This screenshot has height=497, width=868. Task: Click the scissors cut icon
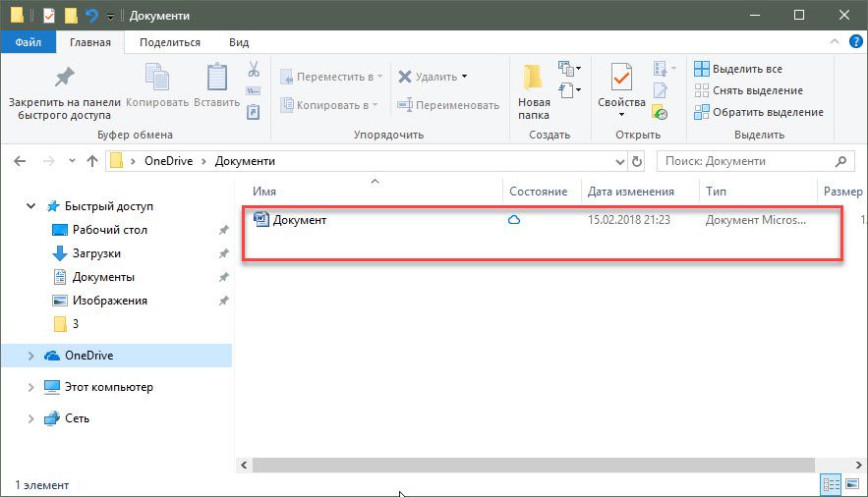pyautogui.click(x=253, y=70)
